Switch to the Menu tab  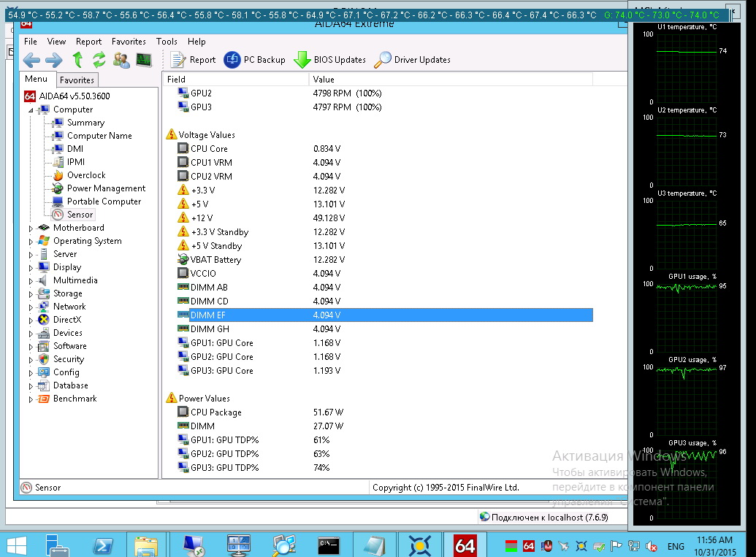tap(37, 79)
